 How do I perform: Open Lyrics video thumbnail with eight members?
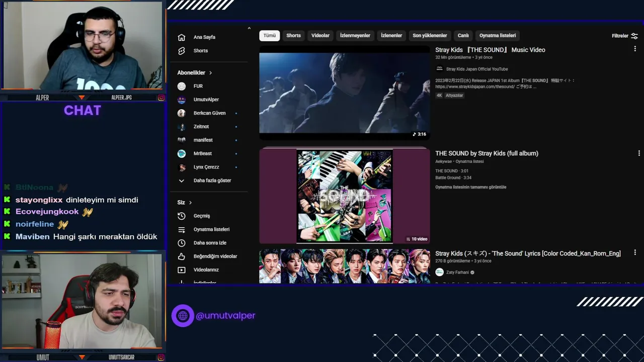tap(345, 266)
